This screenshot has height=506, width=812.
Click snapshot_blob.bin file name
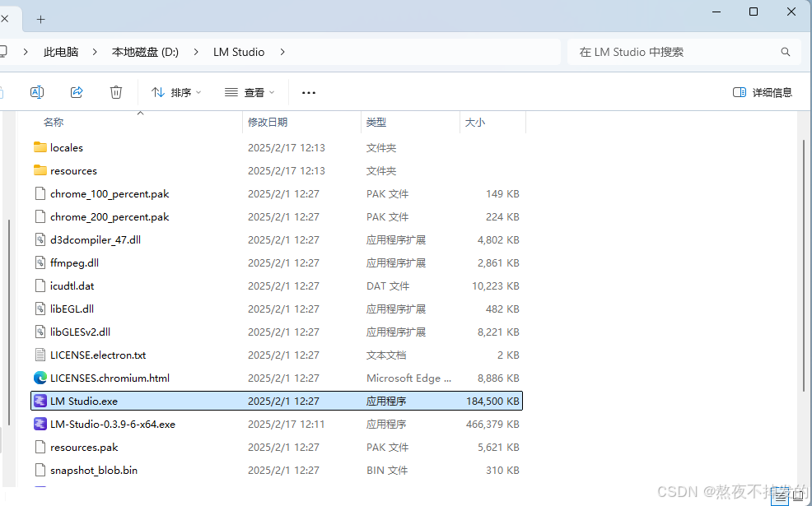click(x=94, y=471)
